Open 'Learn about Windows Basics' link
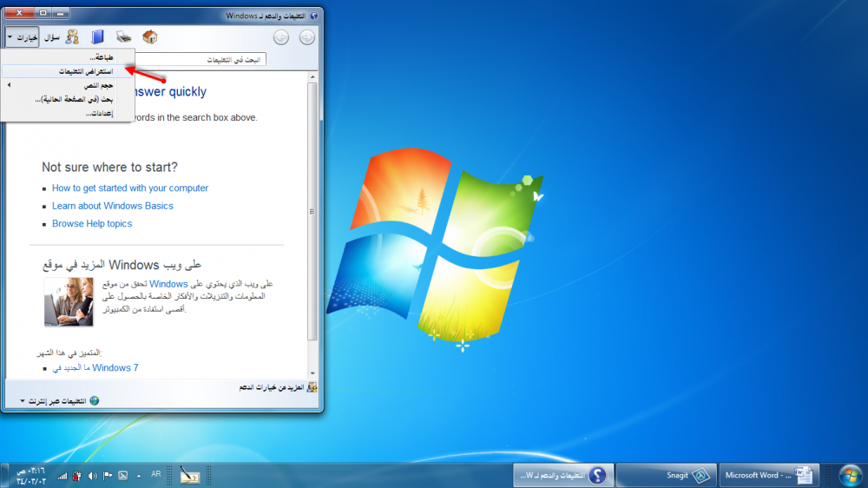This screenshot has height=488, width=868. (x=112, y=206)
